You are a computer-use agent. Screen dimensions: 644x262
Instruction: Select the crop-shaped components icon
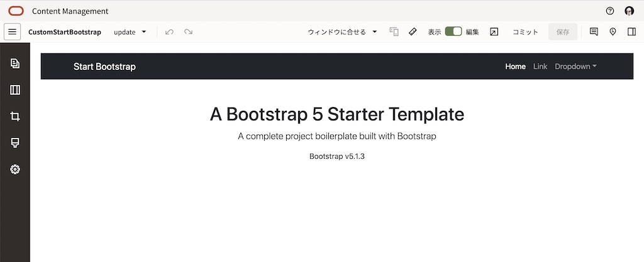point(15,117)
